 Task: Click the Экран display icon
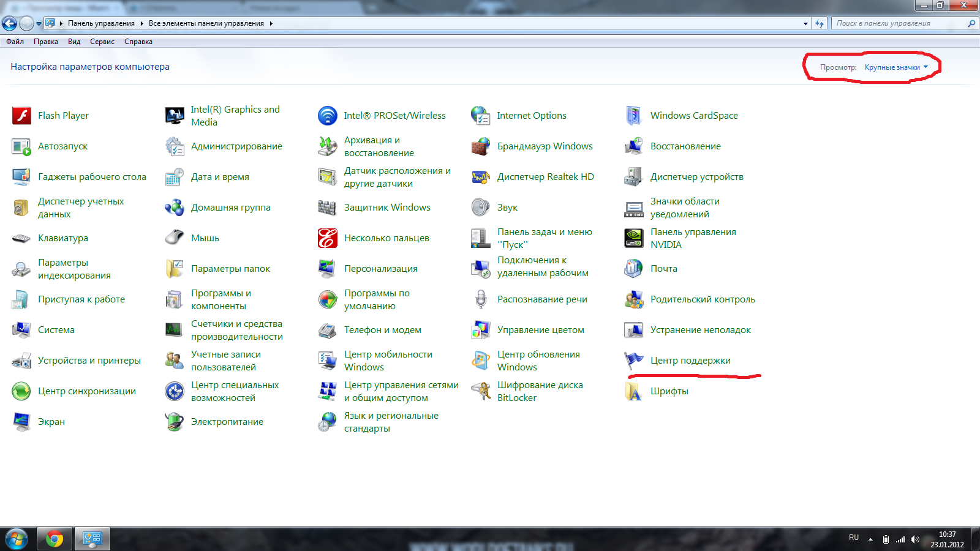[x=21, y=422]
